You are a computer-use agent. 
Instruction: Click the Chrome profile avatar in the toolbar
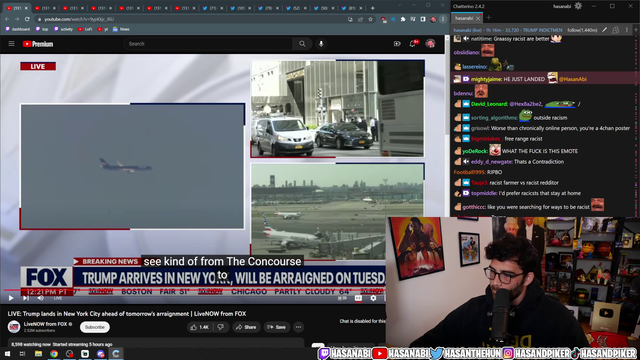[x=433, y=19]
